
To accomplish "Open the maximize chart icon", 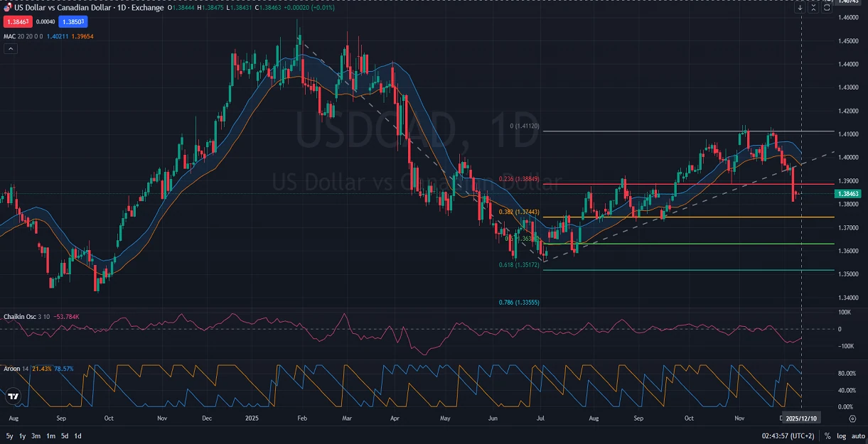I will (x=826, y=7).
